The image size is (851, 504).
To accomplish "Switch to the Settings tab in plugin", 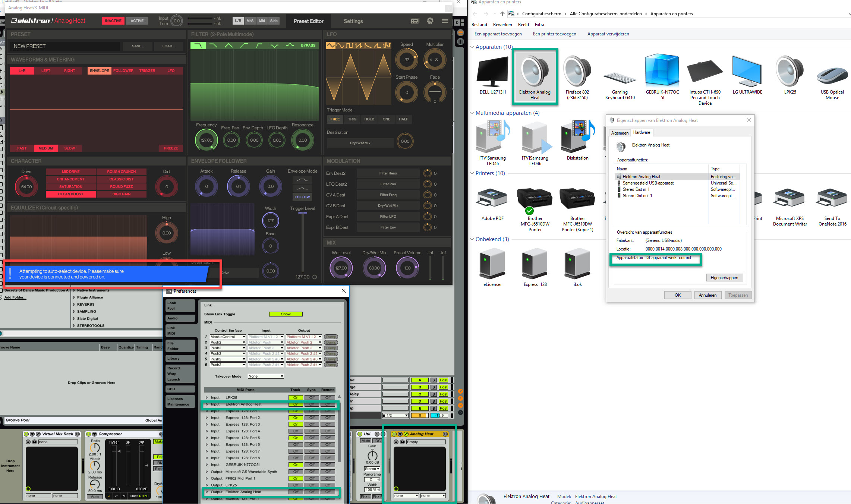I will coord(353,21).
